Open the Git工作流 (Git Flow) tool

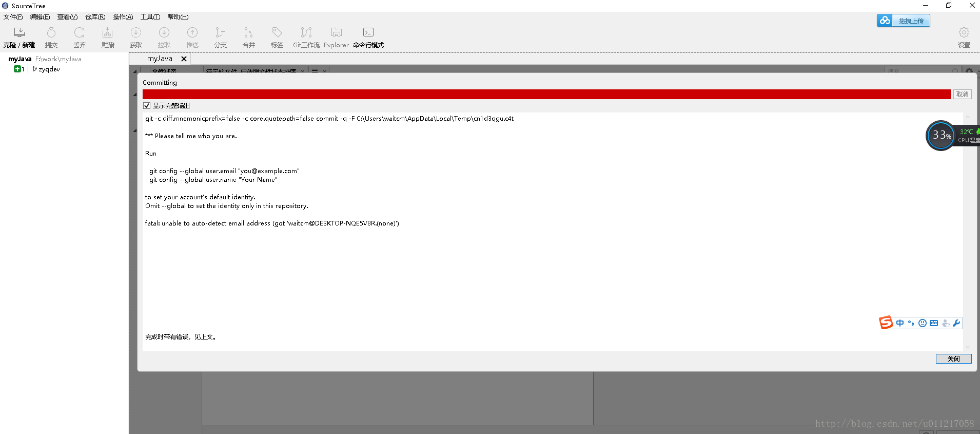coord(306,38)
